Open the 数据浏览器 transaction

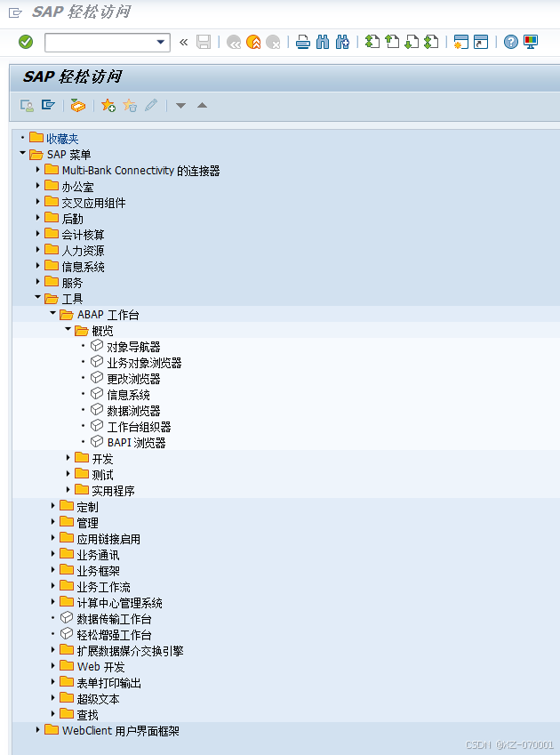pyautogui.click(x=133, y=411)
